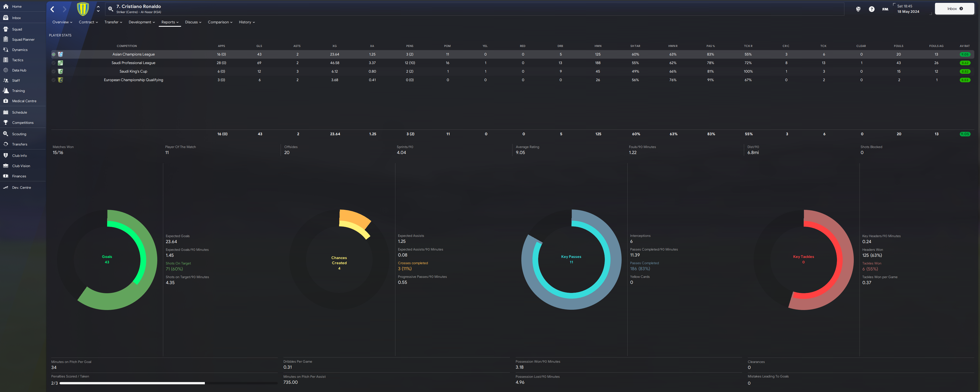Toggle the Asian Champions League row checkmark
Image resolution: width=980 pixels, height=392 pixels.
(54, 54)
